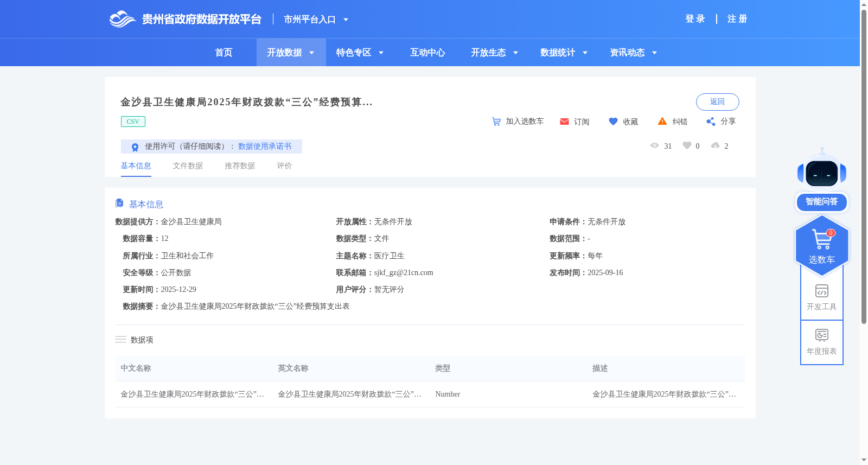The image size is (868, 465).
Task: Open 年度报表 in the side panel
Action: click(x=822, y=342)
